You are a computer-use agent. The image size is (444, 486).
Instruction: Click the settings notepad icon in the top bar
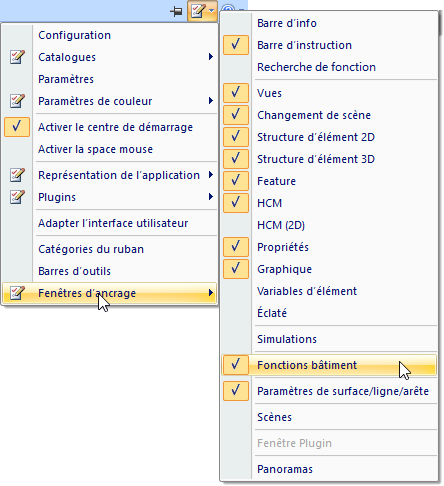point(198,11)
